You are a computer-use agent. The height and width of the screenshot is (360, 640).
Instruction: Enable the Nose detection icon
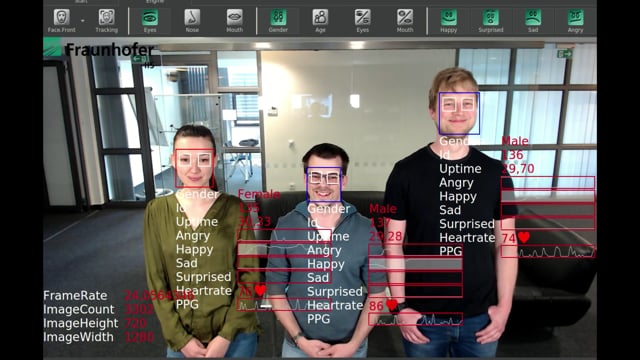[x=192, y=18]
